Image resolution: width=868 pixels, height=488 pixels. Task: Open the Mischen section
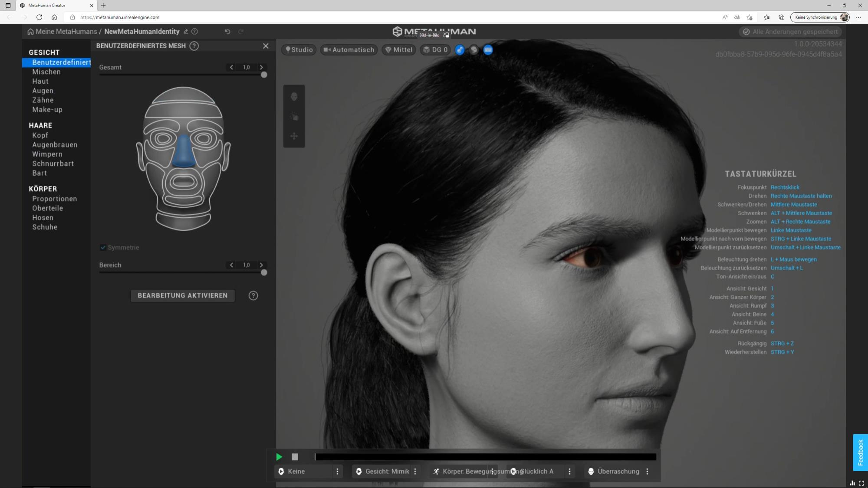[x=46, y=72]
